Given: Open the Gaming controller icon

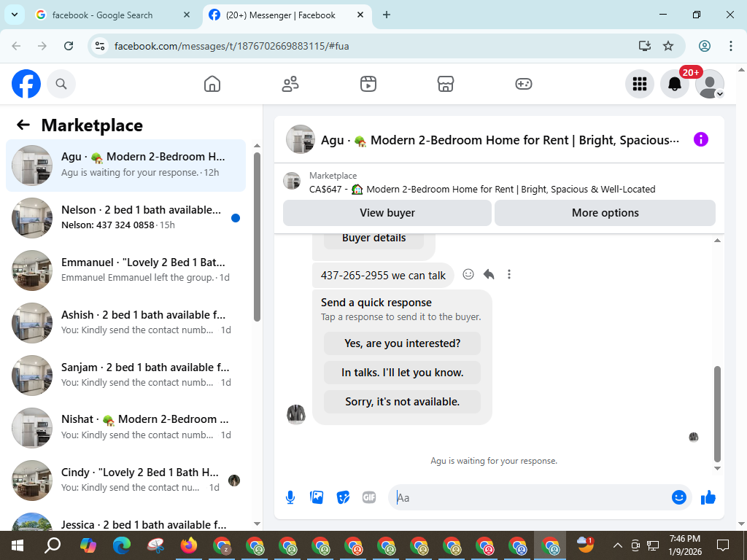Looking at the screenshot, I should 524,84.
